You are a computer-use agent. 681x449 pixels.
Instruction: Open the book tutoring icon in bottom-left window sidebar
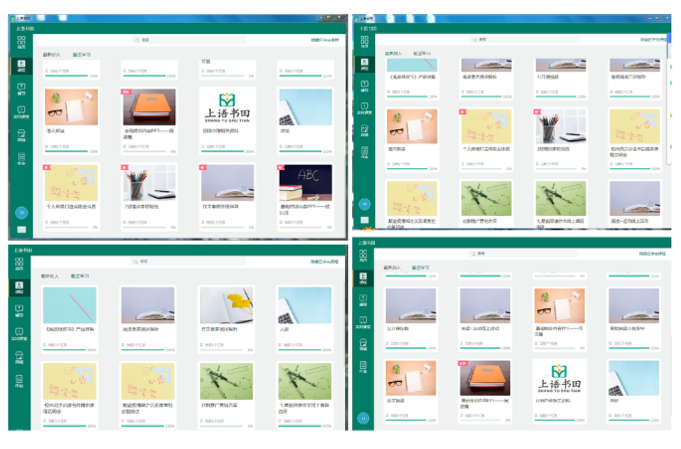pyautogui.click(x=19, y=310)
